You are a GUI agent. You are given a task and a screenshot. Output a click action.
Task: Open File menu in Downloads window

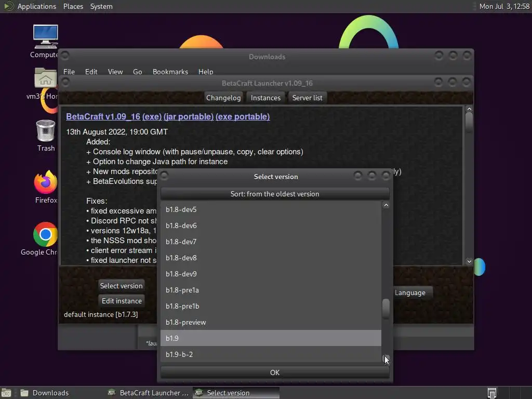[x=69, y=72]
